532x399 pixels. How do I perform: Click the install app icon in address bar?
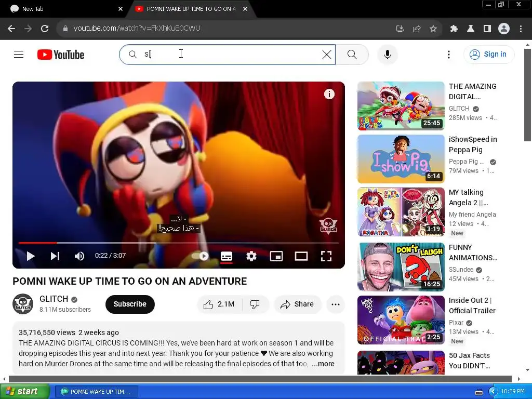tap(400, 29)
